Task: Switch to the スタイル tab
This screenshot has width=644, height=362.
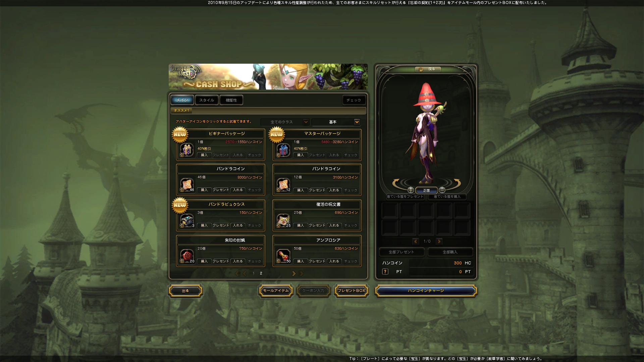Action: click(207, 100)
